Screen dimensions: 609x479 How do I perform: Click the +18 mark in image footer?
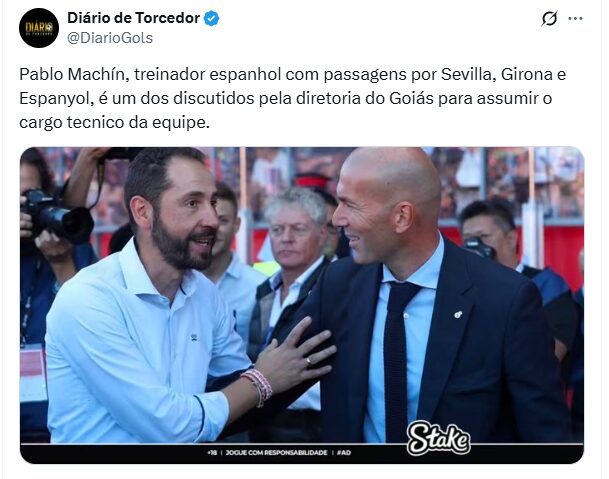tap(212, 453)
